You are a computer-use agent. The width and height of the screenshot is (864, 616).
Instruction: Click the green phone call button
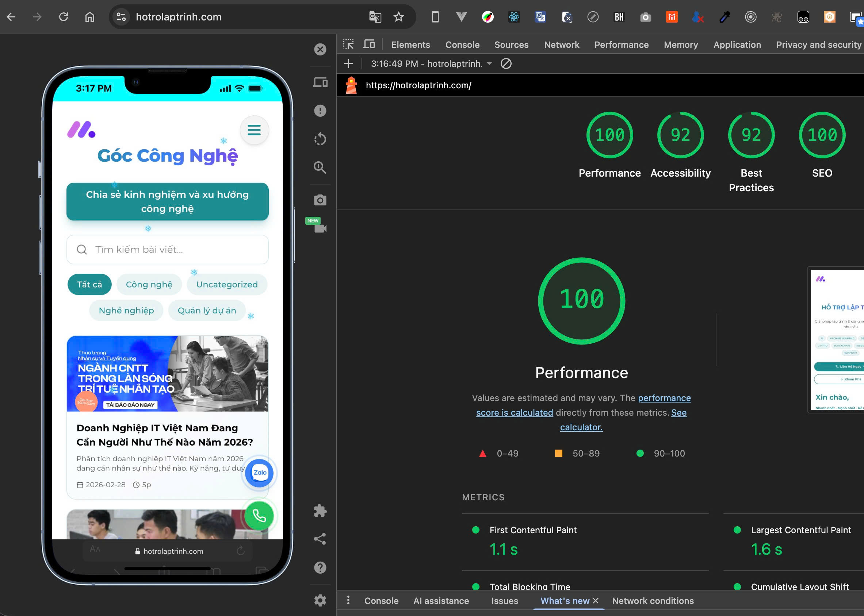(x=259, y=516)
